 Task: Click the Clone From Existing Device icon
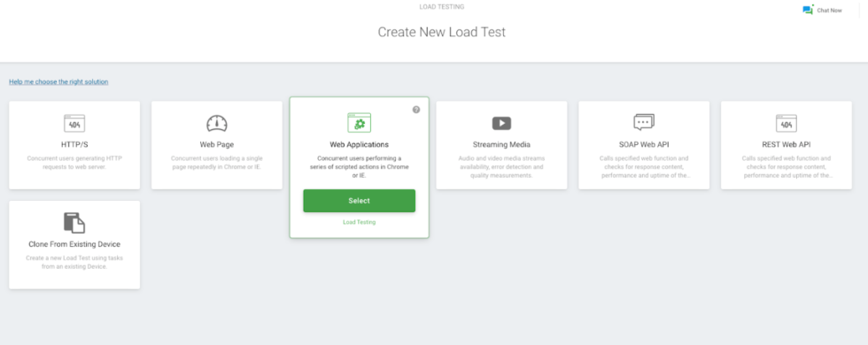click(74, 223)
